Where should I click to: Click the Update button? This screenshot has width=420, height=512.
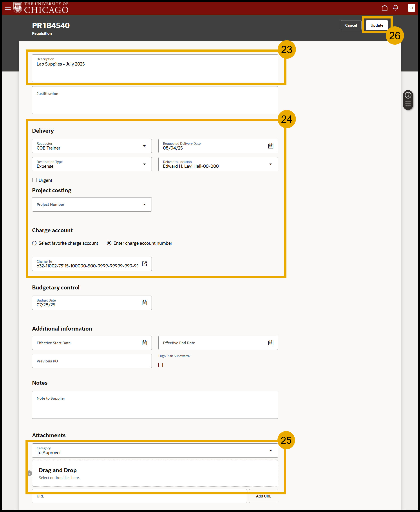point(377,25)
